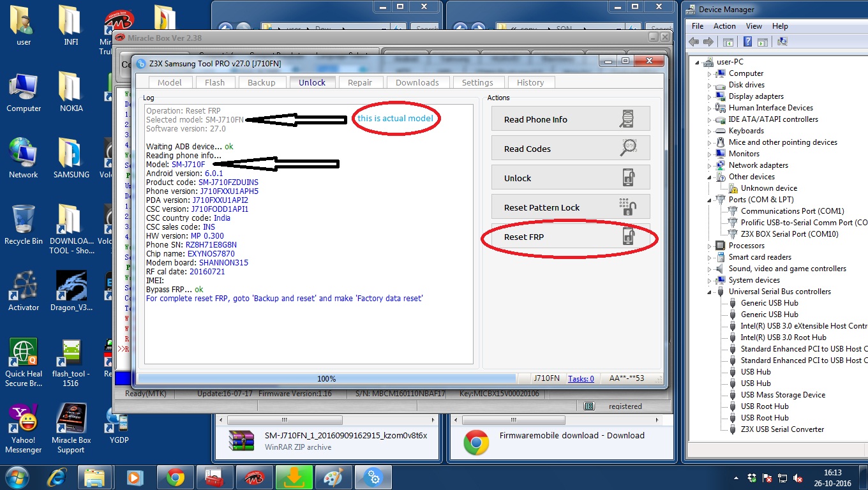
Task: Expand the Display adapters node
Action: click(709, 96)
